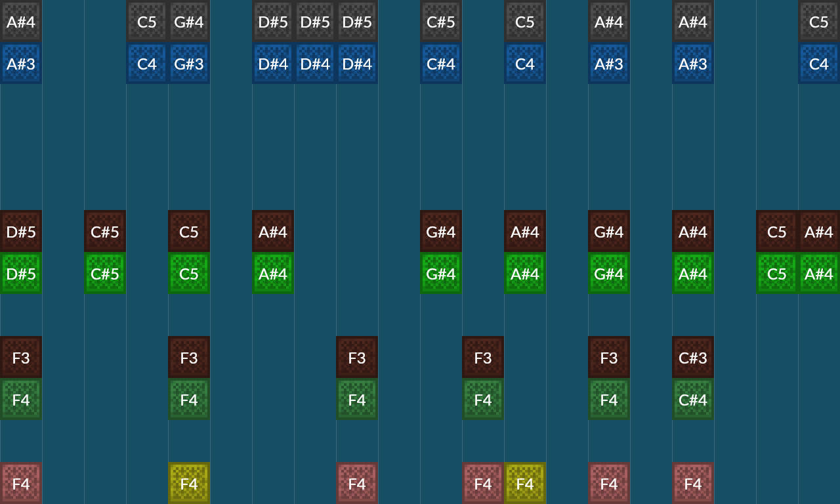The width and height of the screenshot is (840, 504).
Task: Select the dark green C#4 note block
Action: 693,399
